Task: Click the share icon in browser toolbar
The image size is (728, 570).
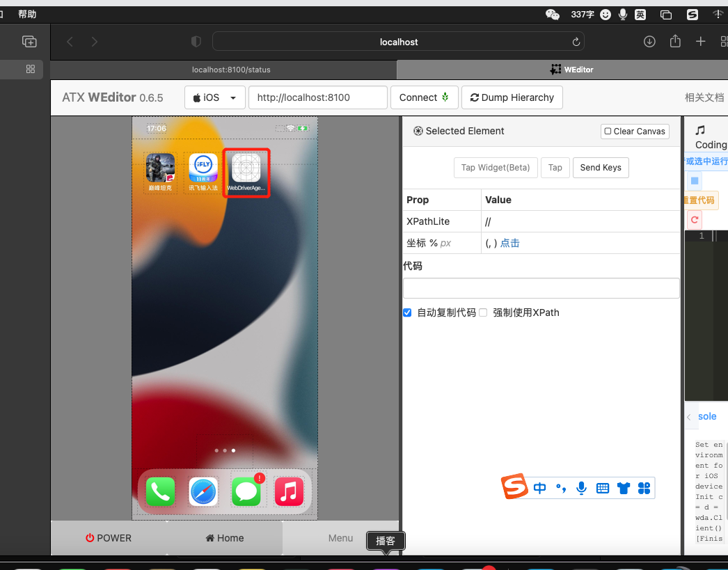Action: click(674, 41)
